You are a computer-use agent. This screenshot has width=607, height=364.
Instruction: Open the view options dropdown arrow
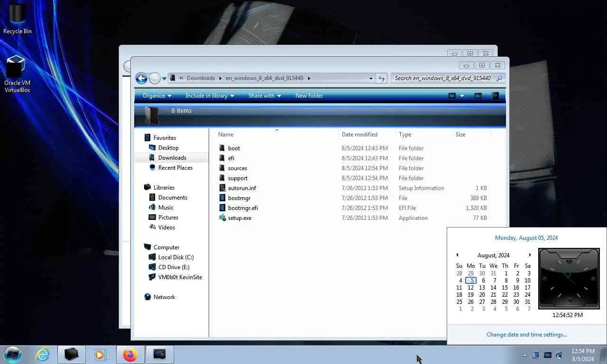pos(462,96)
